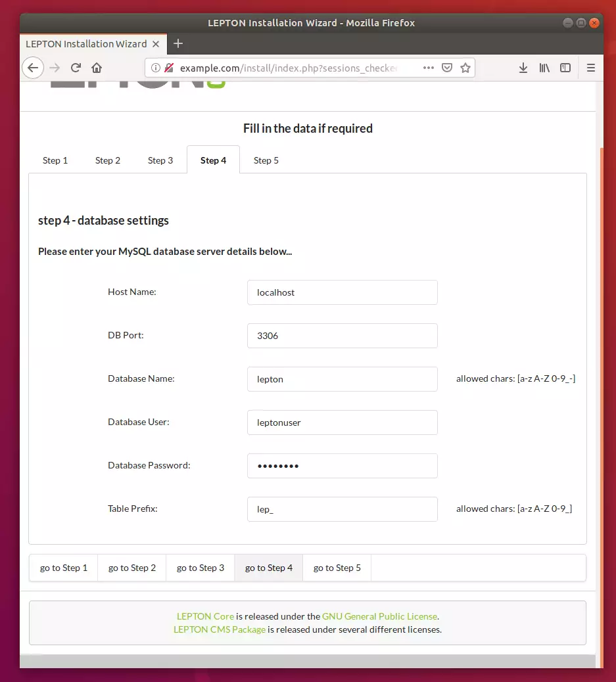Open the LEPTON Core link
Screen dimensions: 616x682
tap(205, 616)
